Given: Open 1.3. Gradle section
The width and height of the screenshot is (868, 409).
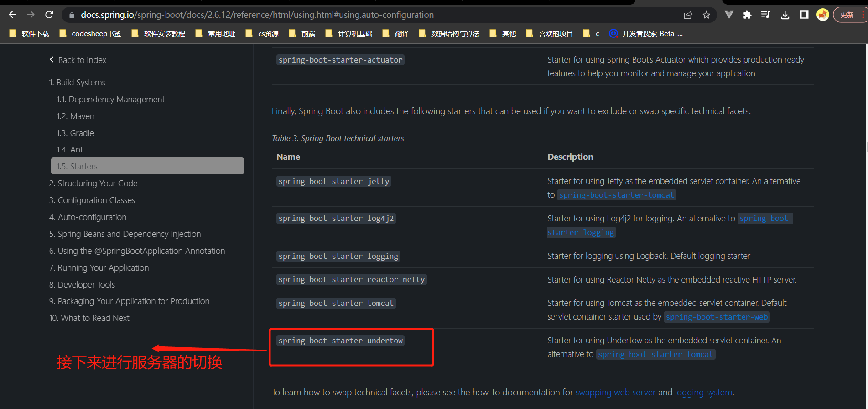Looking at the screenshot, I should [75, 133].
